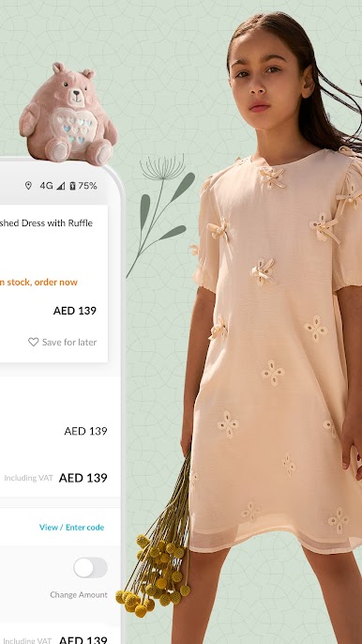
Task: Tap the in stock, order now text
Action: pyautogui.click(x=38, y=283)
